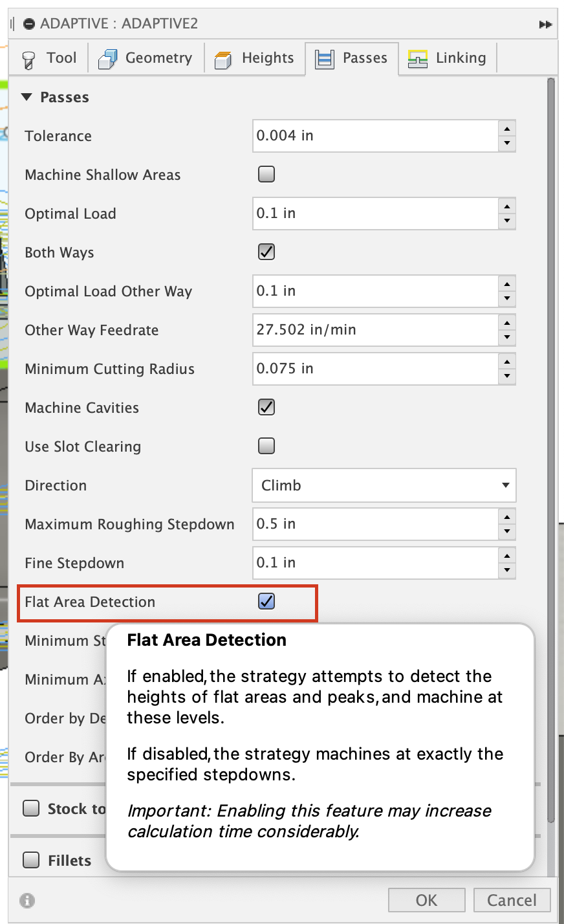
Task: Click the Geometry tab icon
Action: point(105,58)
